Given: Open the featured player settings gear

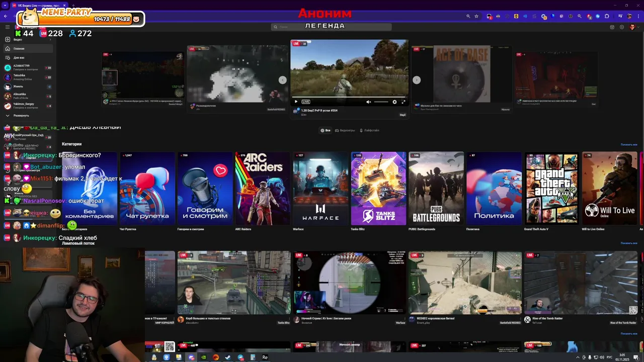Looking at the screenshot, I should coord(394,102).
